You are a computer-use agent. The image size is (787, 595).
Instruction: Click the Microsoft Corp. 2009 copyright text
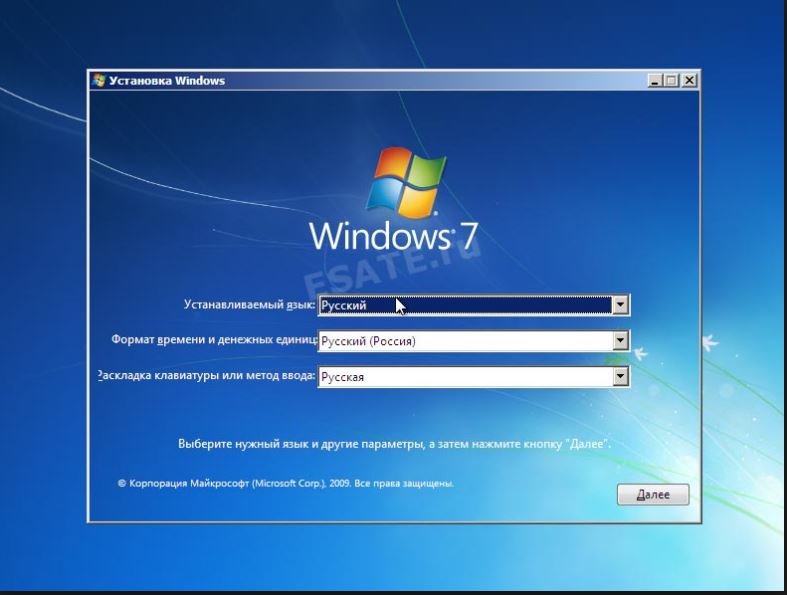pyautogui.click(x=286, y=484)
